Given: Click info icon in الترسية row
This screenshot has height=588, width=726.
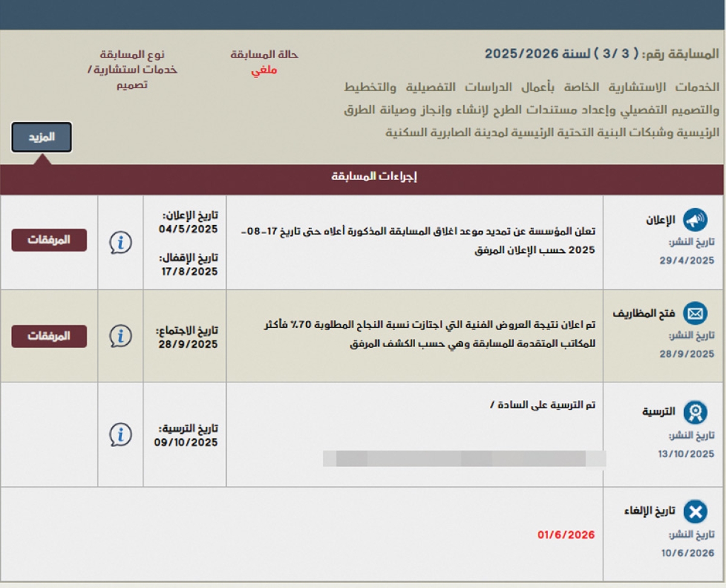Looking at the screenshot, I should click(x=120, y=434).
